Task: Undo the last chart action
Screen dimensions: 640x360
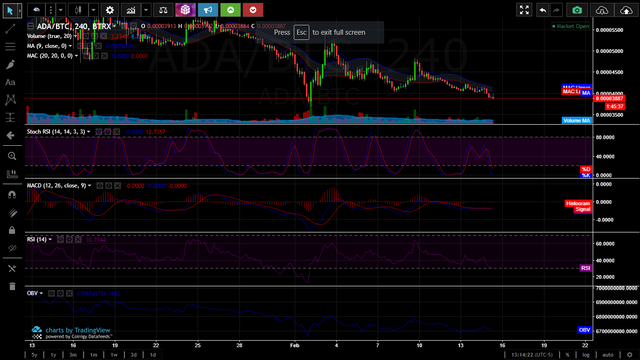Action: (542, 10)
